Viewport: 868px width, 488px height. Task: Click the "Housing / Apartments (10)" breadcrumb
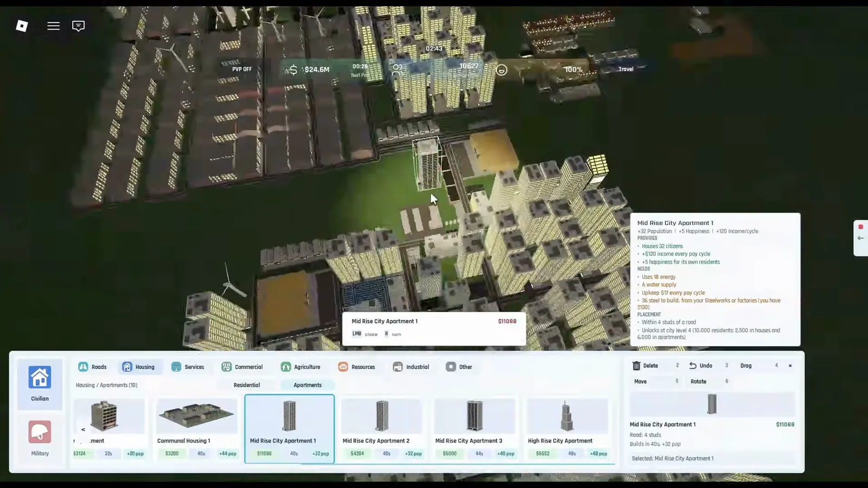[106, 385]
